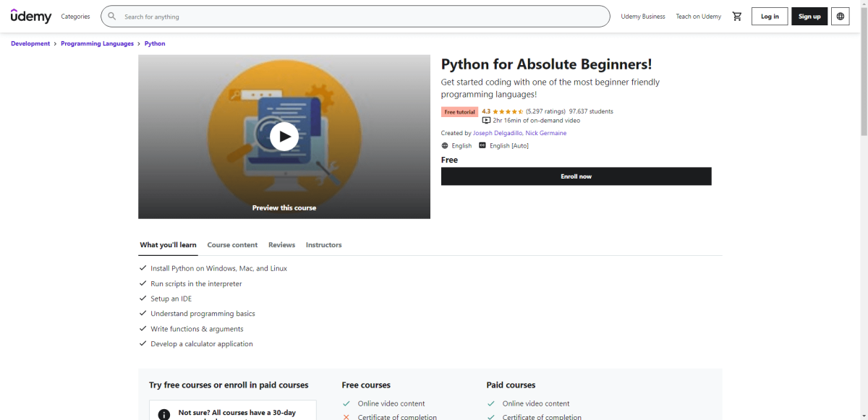The height and width of the screenshot is (420, 868).
Task: Click the Sign up button
Action: click(809, 16)
